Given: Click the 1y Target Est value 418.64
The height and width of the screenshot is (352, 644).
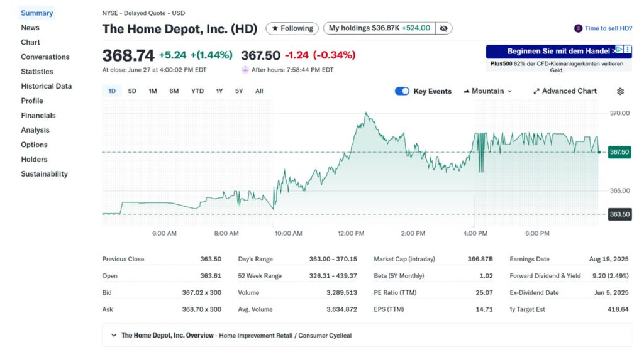Looking at the screenshot, I should tap(618, 309).
